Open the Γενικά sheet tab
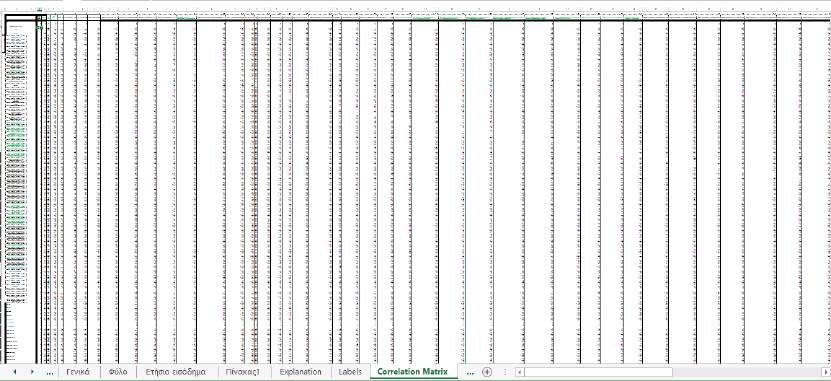 78,372
